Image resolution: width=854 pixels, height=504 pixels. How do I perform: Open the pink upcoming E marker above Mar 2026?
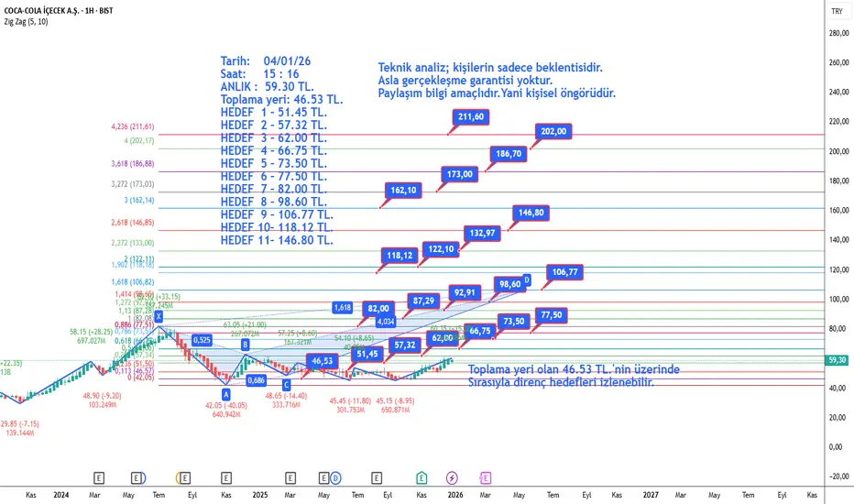[x=486, y=477]
